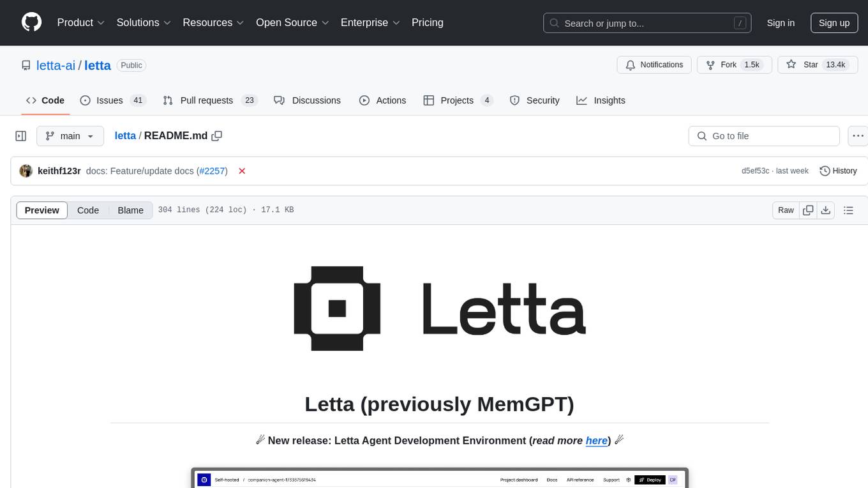Open the letta-ai owner link
Viewport: 868px width, 488px height.
56,65
